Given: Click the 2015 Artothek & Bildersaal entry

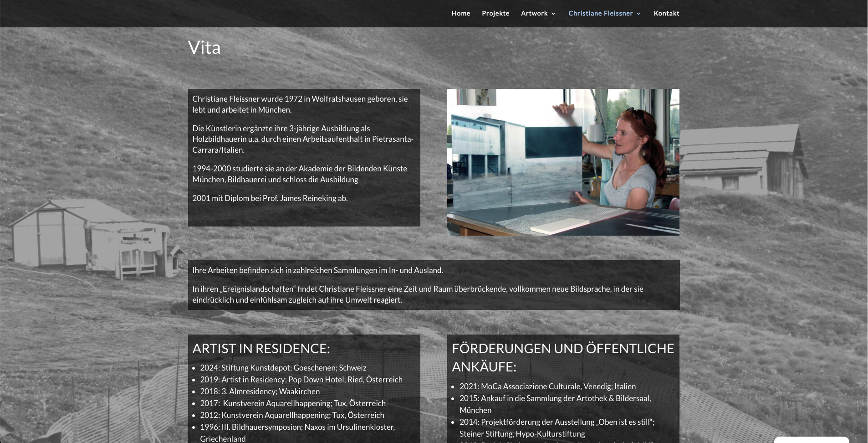Looking at the screenshot, I should [x=555, y=398].
